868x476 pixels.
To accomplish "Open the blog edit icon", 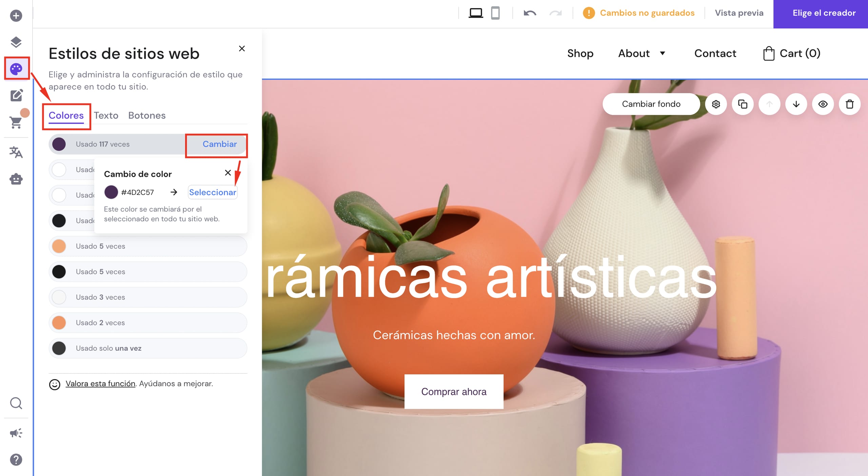I will (x=16, y=96).
